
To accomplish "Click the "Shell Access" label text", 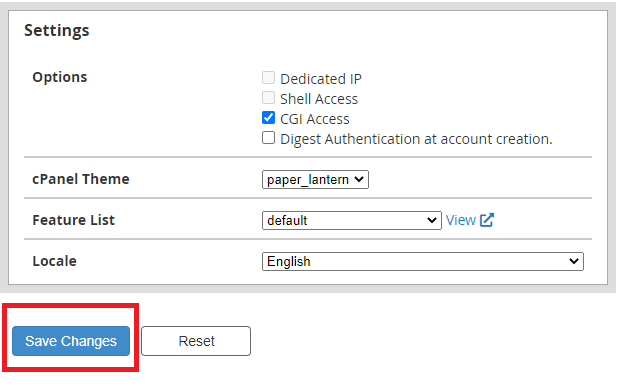I will pyautogui.click(x=319, y=99).
